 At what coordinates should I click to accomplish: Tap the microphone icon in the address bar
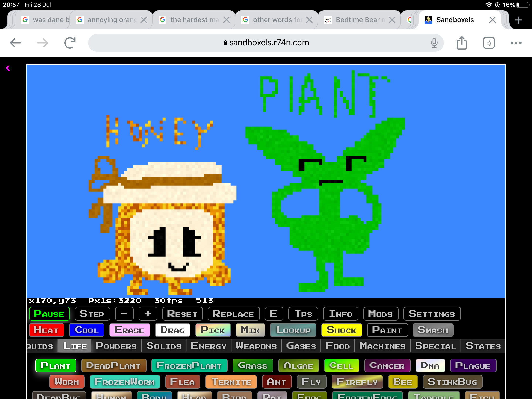434,43
